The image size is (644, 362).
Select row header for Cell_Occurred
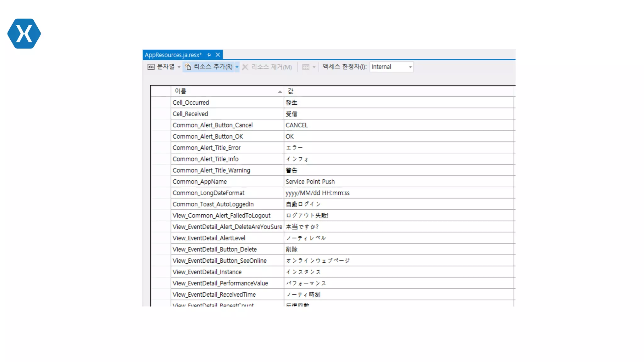coord(161,102)
